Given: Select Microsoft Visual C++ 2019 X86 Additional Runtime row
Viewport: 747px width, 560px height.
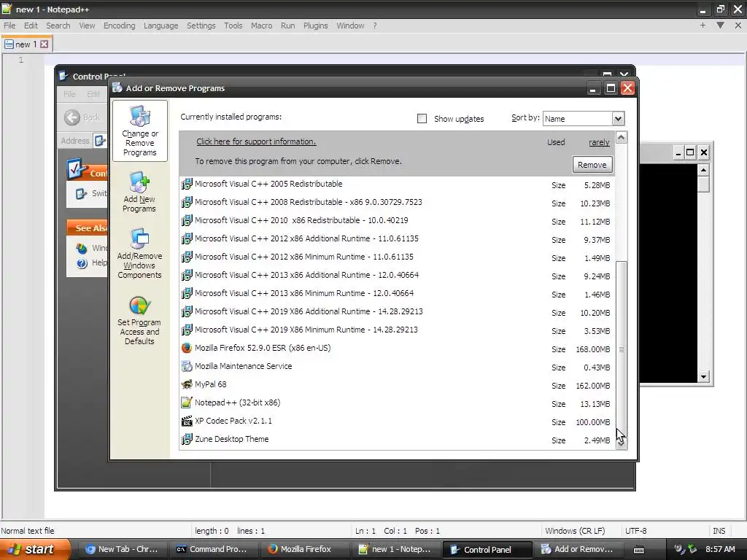Looking at the screenshot, I should [x=397, y=311].
